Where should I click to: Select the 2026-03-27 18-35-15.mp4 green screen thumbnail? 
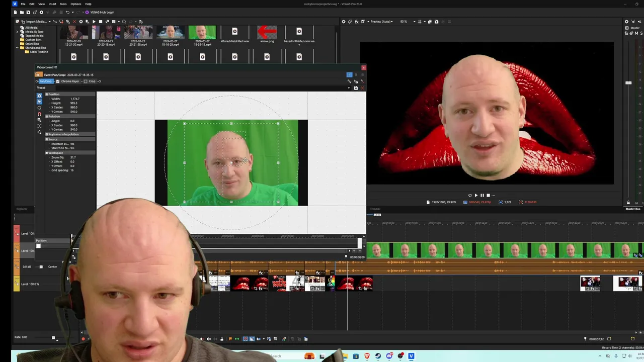pos(202,35)
